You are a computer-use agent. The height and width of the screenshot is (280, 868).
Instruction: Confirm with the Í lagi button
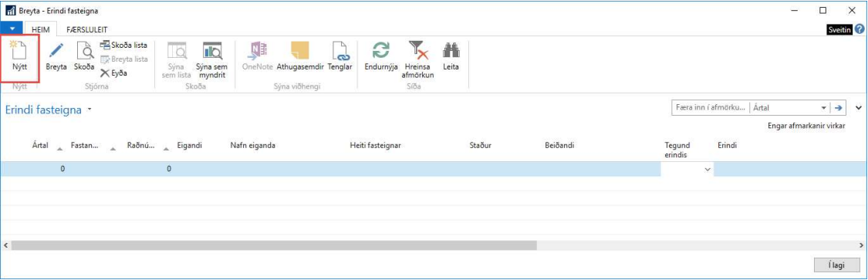836,265
